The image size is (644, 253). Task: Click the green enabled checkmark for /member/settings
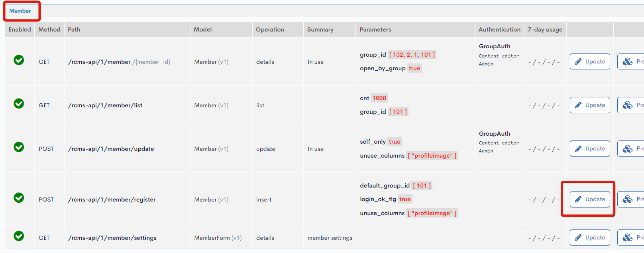pyautogui.click(x=19, y=236)
